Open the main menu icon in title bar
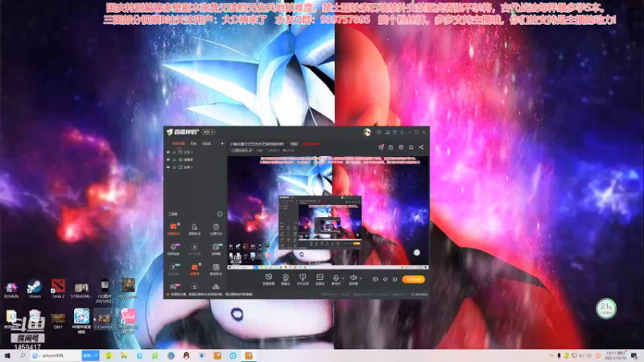The image size is (644, 362). click(402, 132)
